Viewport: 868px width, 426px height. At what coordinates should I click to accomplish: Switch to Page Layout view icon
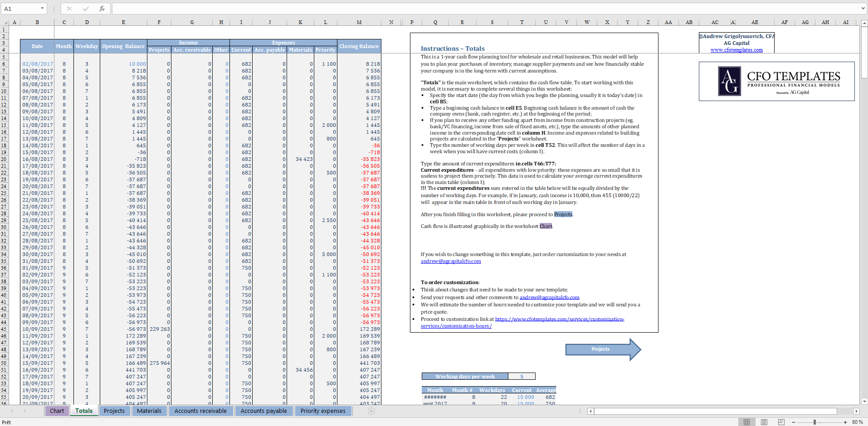coord(764,422)
